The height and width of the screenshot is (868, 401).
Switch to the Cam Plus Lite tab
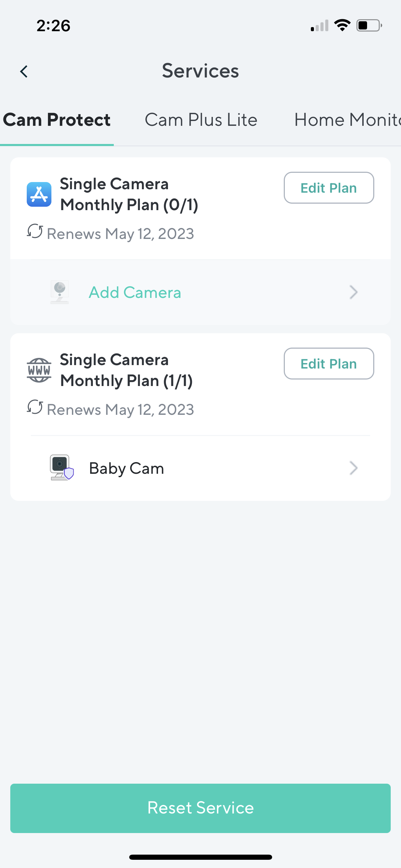click(x=201, y=120)
